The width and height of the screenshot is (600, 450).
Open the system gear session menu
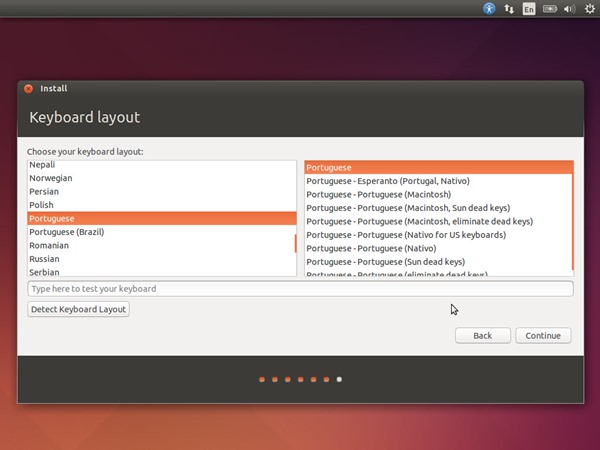click(590, 9)
